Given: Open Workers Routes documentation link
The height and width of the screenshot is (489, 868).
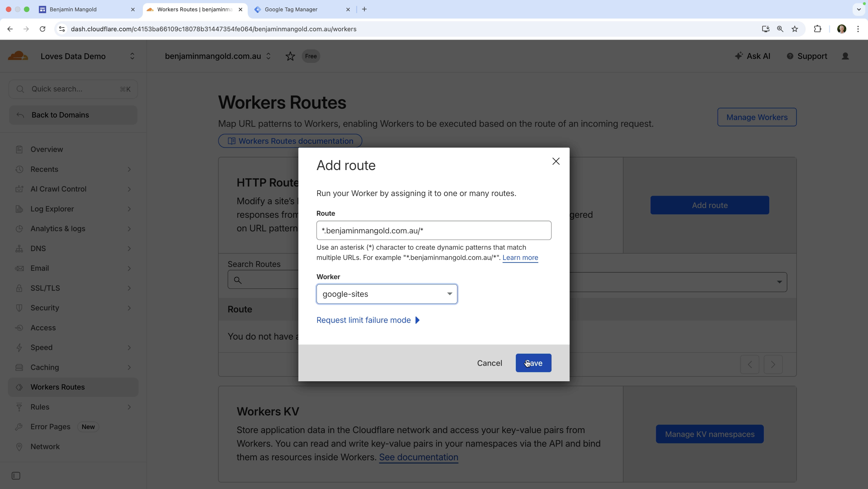Looking at the screenshot, I should 290,141.
